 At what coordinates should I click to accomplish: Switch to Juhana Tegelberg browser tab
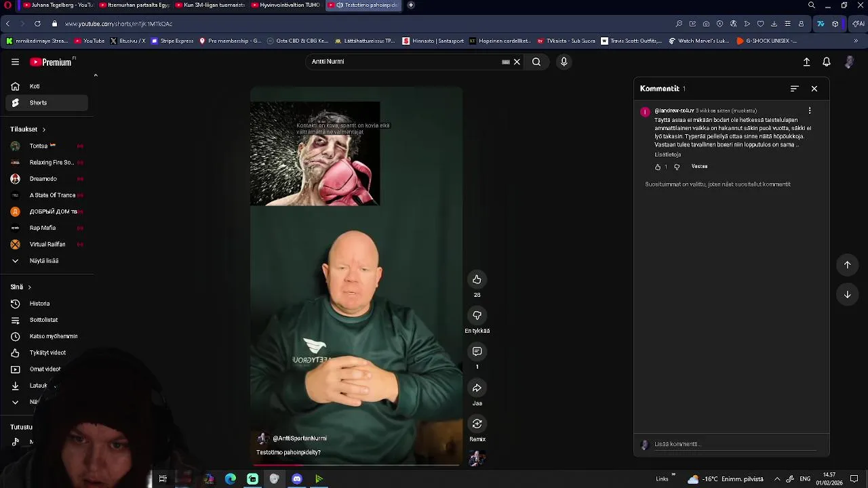point(57,5)
